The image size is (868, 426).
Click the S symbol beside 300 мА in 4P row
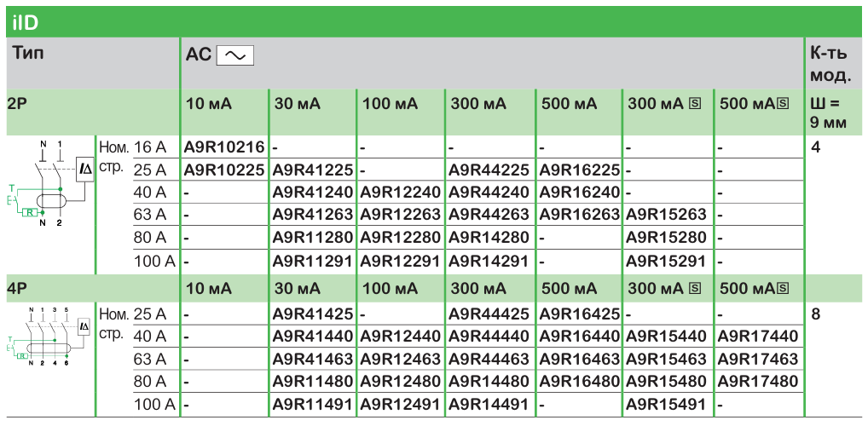[x=695, y=290]
